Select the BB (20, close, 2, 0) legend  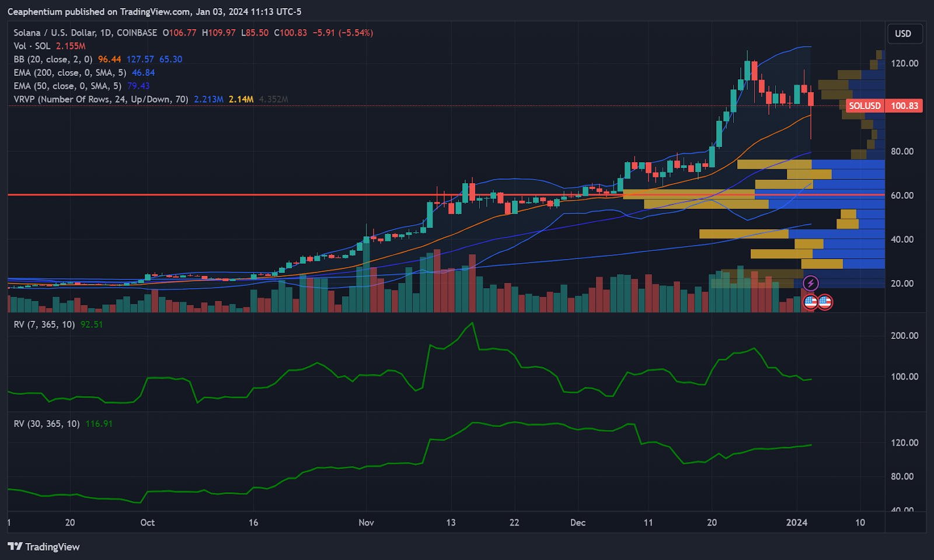point(53,60)
